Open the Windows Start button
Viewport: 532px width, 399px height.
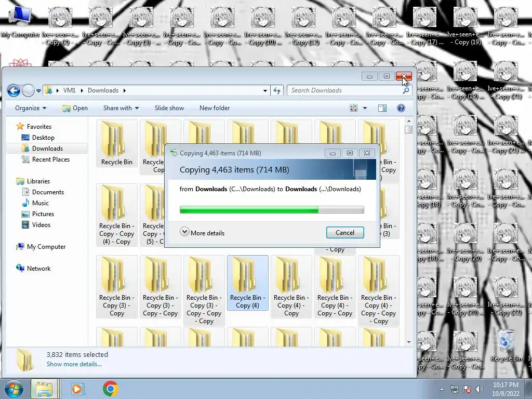coord(14,389)
